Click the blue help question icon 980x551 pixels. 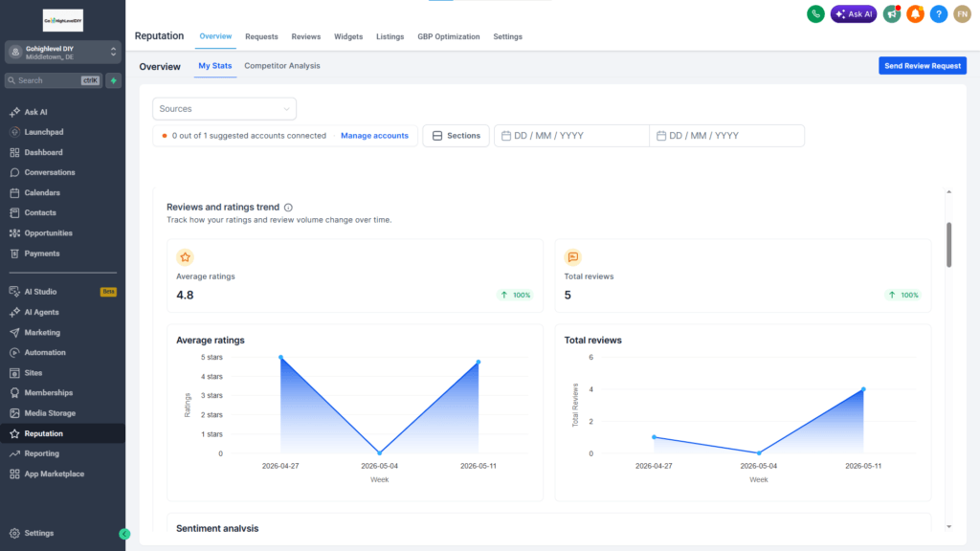(x=938, y=13)
